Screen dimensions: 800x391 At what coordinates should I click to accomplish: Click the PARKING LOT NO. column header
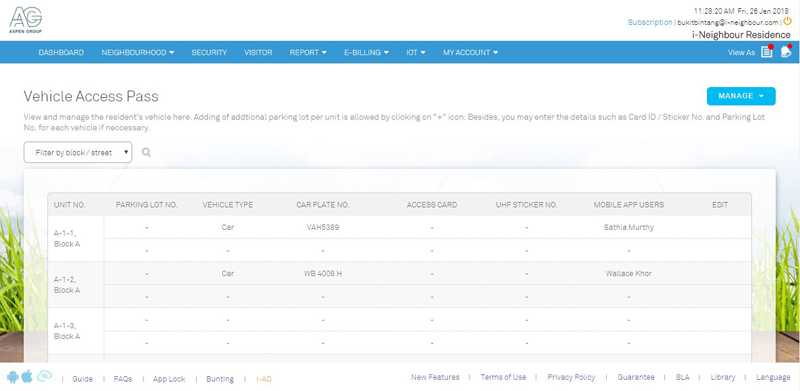click(146, 205)
